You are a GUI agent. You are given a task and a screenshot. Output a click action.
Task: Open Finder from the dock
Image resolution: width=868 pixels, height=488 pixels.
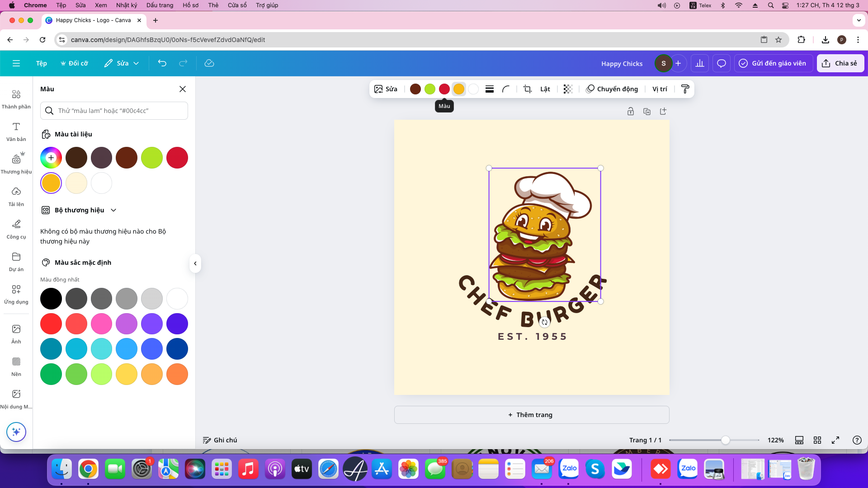point(61,469)
